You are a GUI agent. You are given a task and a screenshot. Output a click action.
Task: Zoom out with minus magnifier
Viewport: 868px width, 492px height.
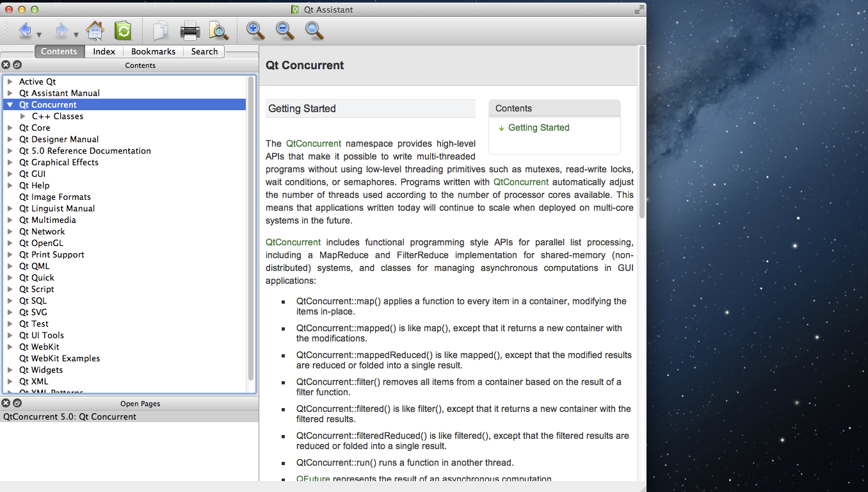284,30
